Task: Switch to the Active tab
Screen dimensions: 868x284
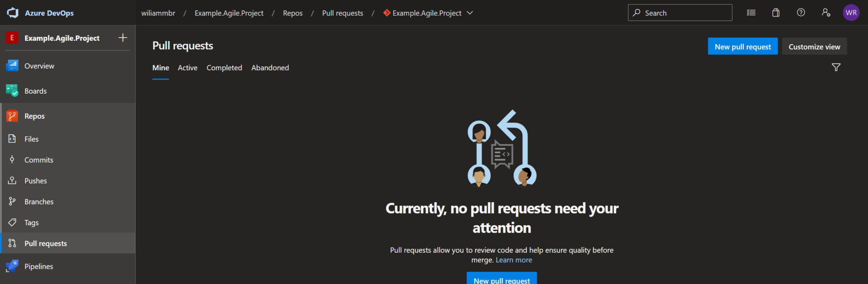Action: 188,68
